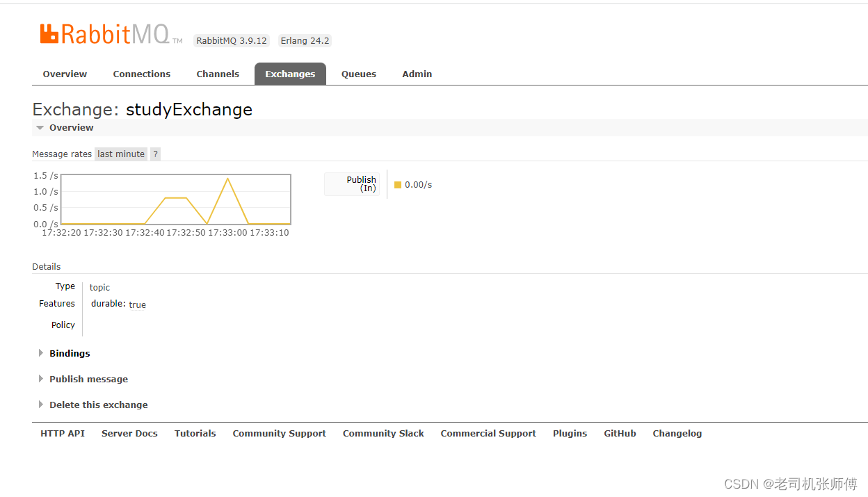Switch to the Connections tab

pyautogui.click(x=142, y=74)
